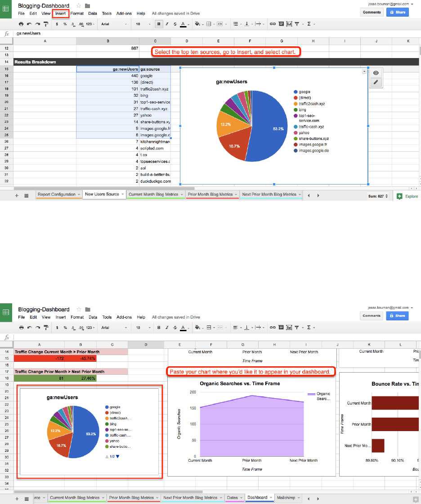Click chart edit pencil icon in New Users Source window
This screenshot has width=421, height=504.
pyautogui.click(x=376, y=82)
